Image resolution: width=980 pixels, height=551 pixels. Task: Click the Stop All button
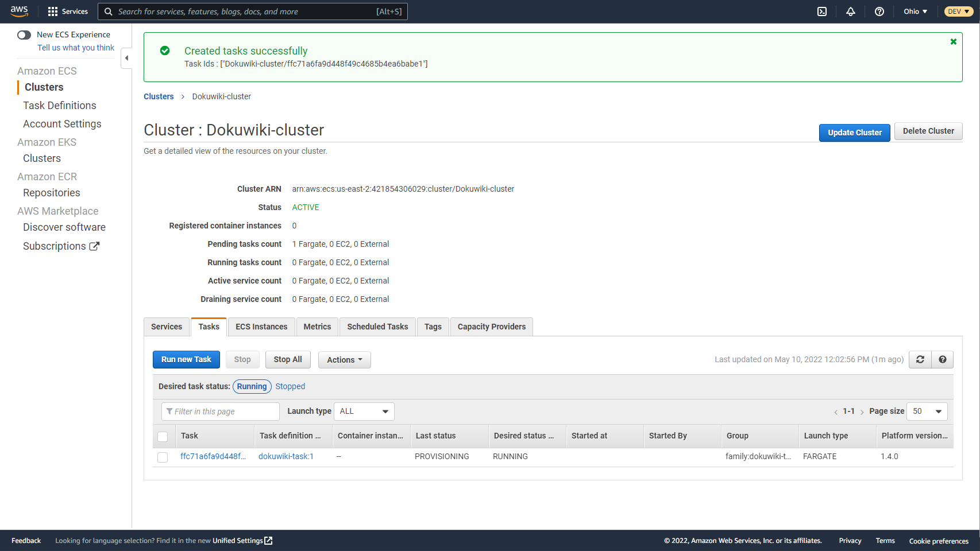288,359
